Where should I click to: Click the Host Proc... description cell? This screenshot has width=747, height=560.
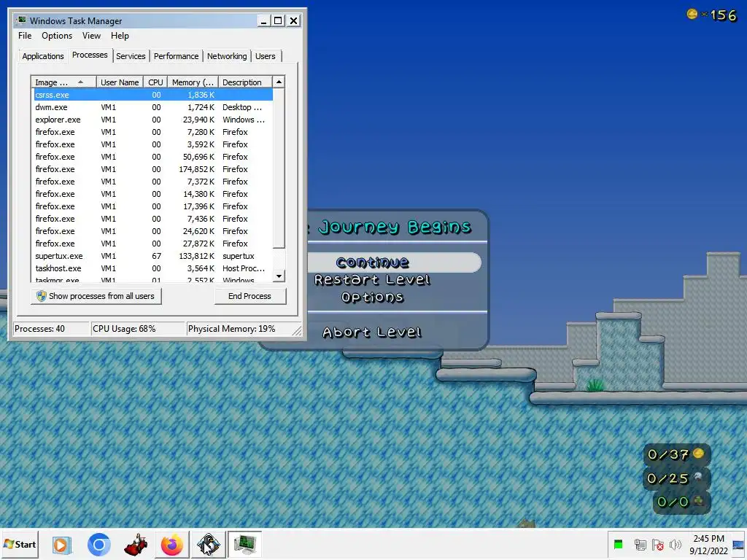(x=244, y=268)
